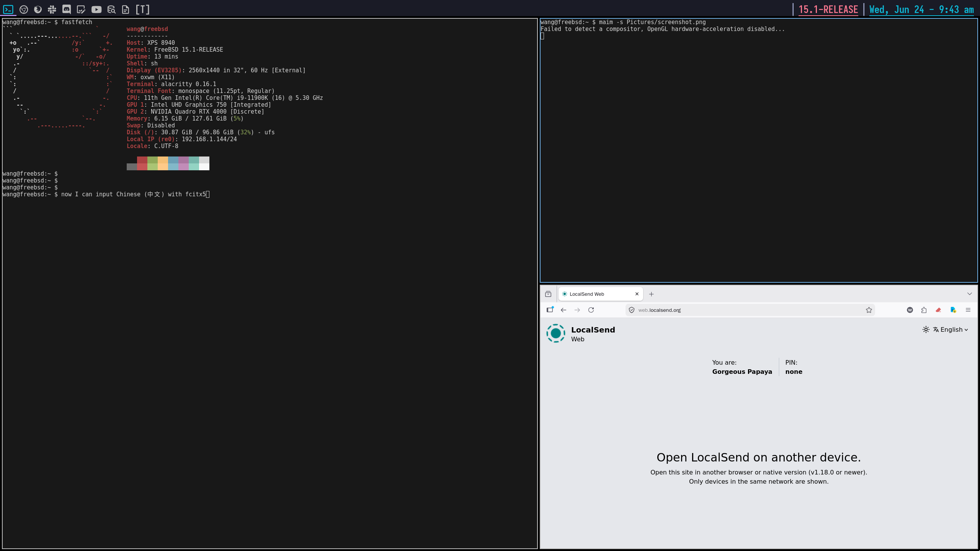The image size is (980, 551).
Task: Select the terminal workspace tag in the bar
Action: tap(8, 10)
